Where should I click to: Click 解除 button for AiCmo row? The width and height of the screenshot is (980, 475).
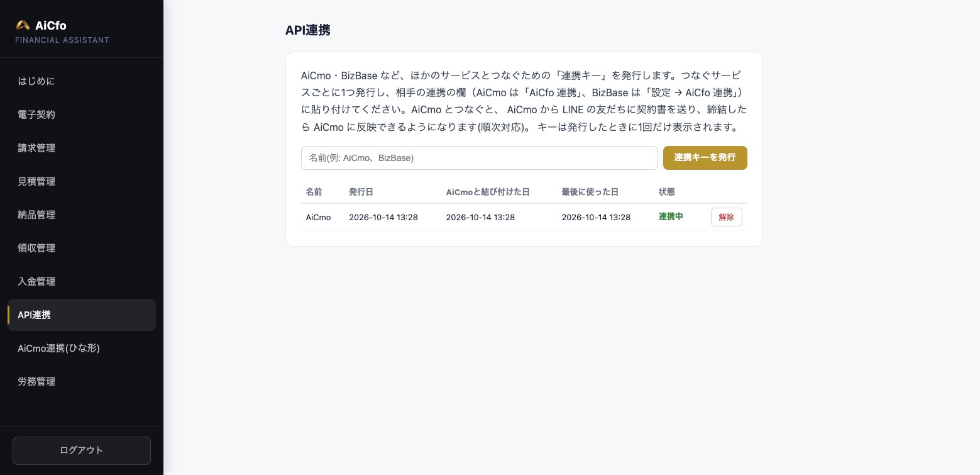pyautogui.click(x=727, y=217)
